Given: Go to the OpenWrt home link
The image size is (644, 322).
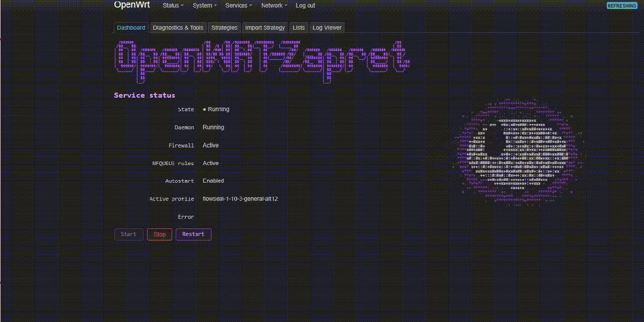Looking at the screenshot, I should tap(131, 5).
